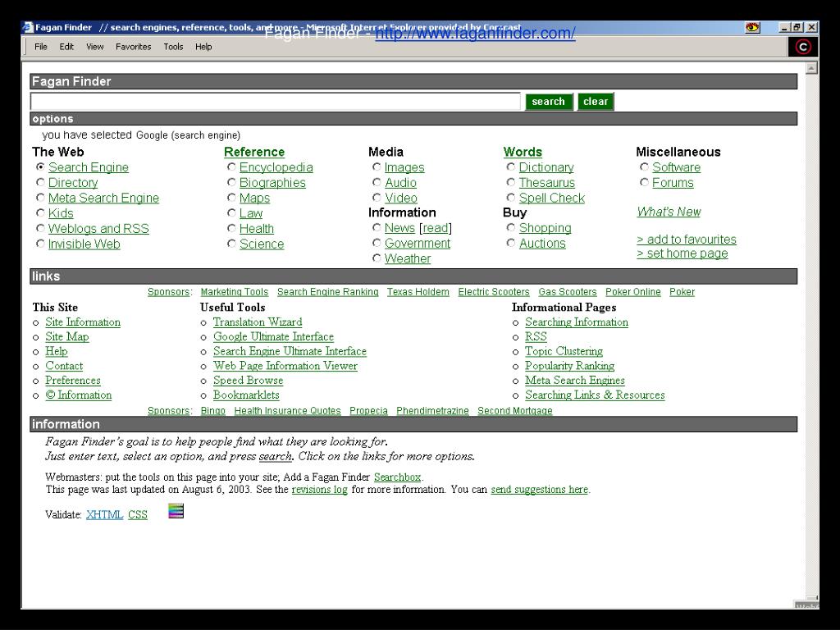Open the Tools menu
The height and width of the screenshot is (630, 840).
(x=174, y=47)
